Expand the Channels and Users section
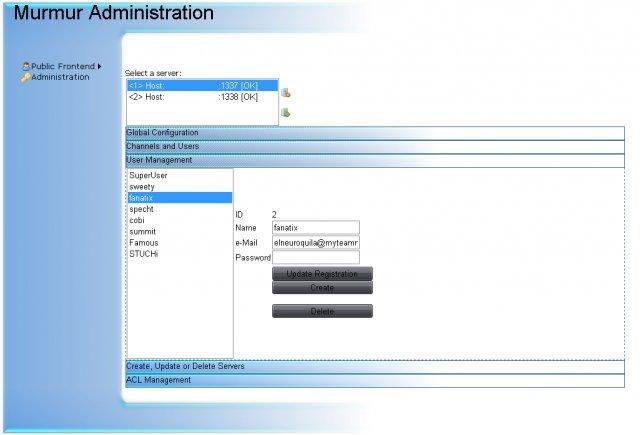Viewport: 640px width, 435px height. (x=375, y=146)
